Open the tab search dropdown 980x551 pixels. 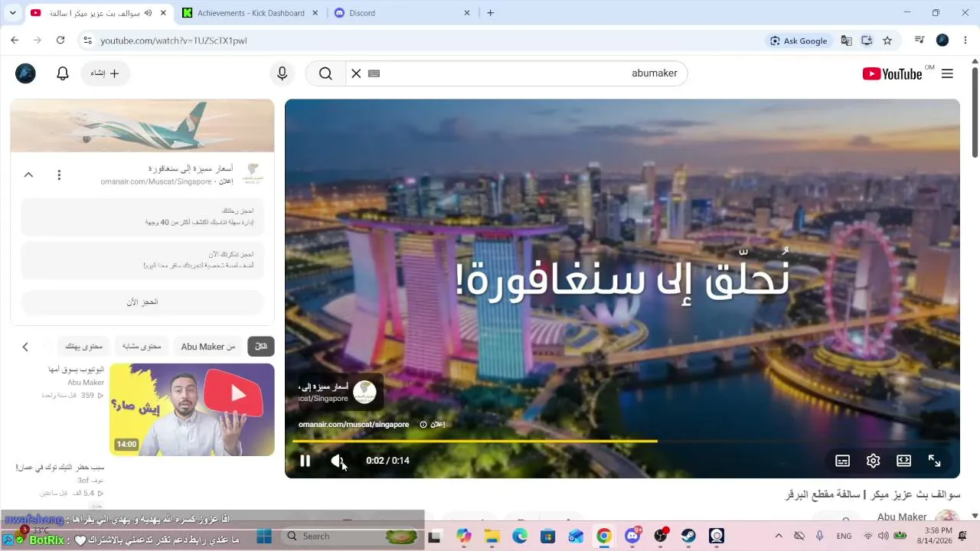(12, 13)
